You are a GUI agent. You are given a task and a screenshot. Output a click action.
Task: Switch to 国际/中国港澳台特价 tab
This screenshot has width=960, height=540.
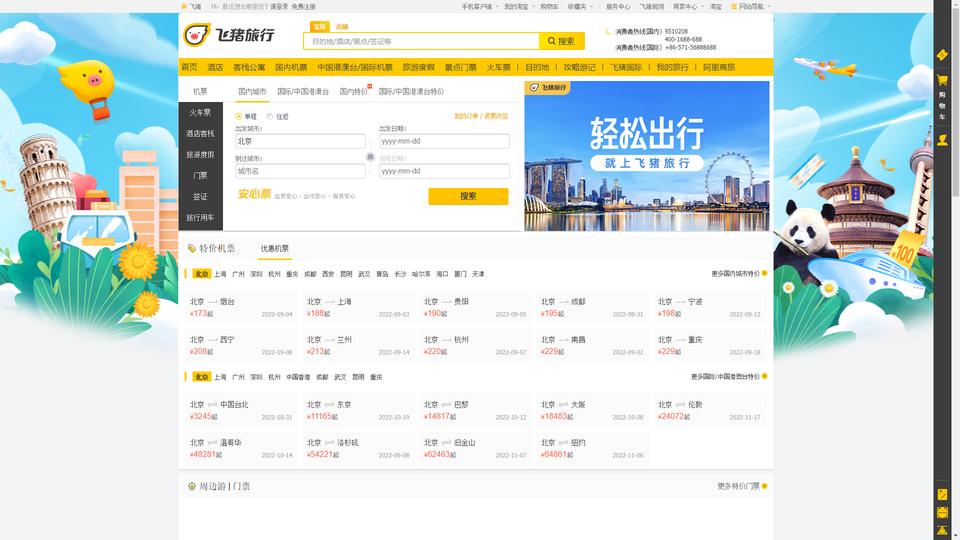(411, 91)
